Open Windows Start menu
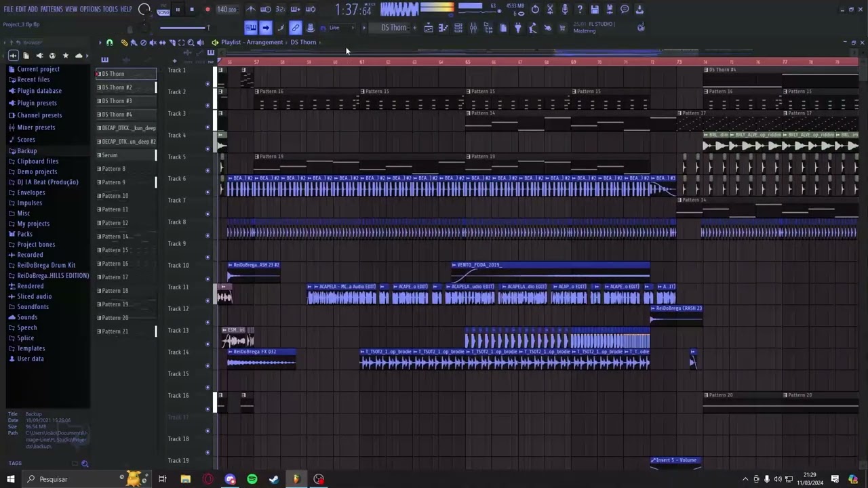This screenshot has height=488, width=868. pyautogui.click(x=11, y=479)
